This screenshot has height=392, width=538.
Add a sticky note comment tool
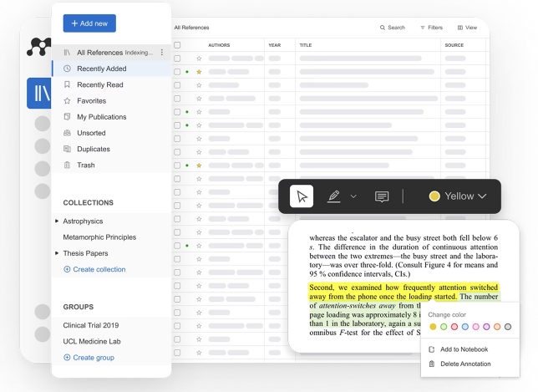pyautogui.click(x=382, y=196)
